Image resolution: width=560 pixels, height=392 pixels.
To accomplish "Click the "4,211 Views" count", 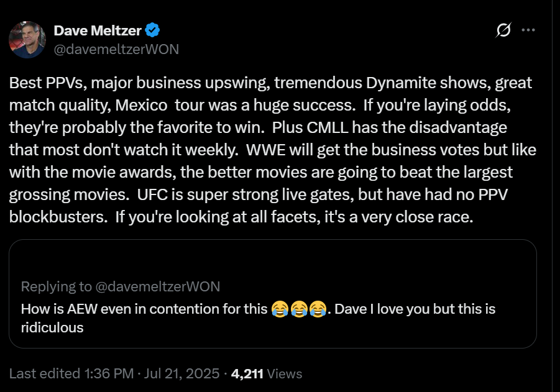I will 266,373.
